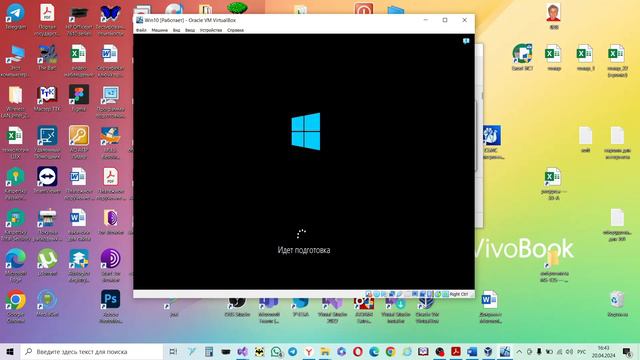Open WhatsApp from the taskbar

pyautogui.click(x=276, y=351)
